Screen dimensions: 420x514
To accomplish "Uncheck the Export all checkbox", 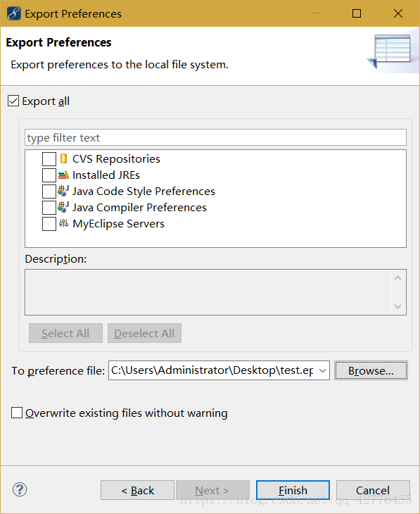I will [x=13, y=101].
